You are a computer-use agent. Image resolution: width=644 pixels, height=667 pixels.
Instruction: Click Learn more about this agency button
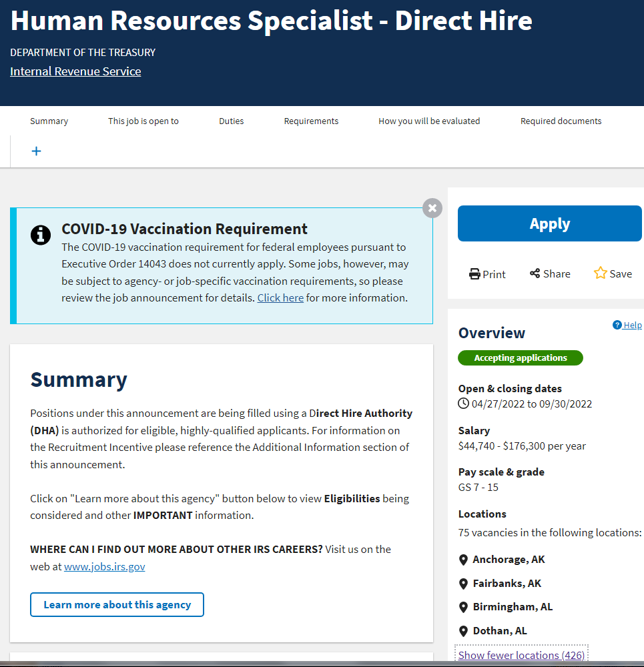(x=117, y=604)
